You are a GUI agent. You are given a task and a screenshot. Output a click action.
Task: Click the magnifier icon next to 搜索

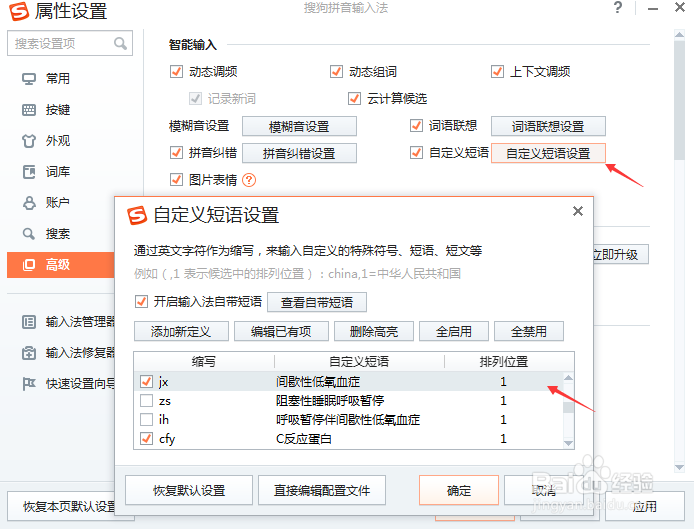(x=29, y=234)
